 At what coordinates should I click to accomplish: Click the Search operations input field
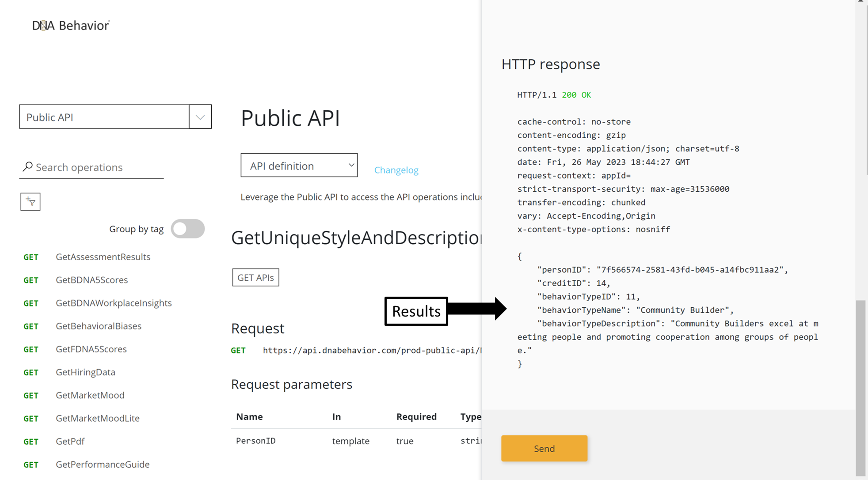click(91, 167)
